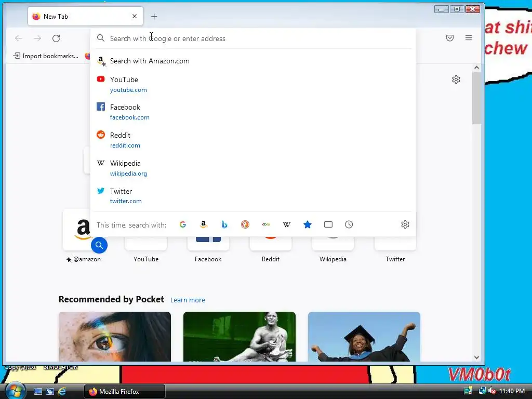Click Mozilla Firefox taskbar button

(x=125, y=391)
